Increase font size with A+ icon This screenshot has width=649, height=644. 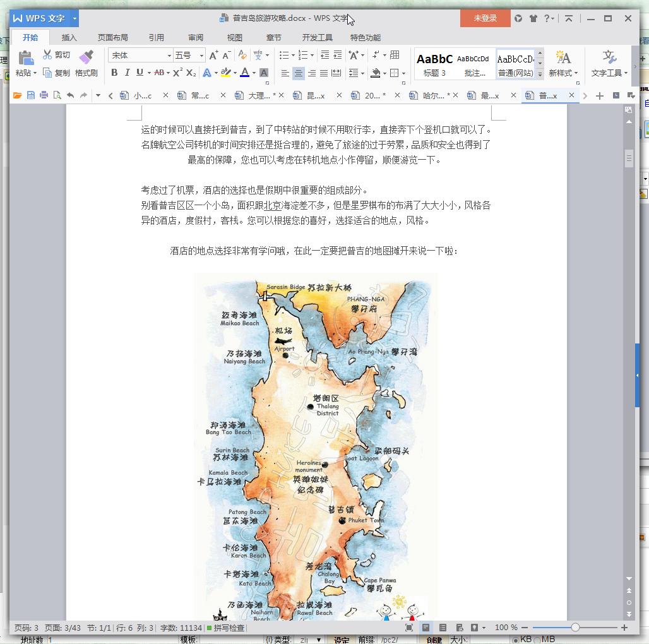[x=213, y=55]
